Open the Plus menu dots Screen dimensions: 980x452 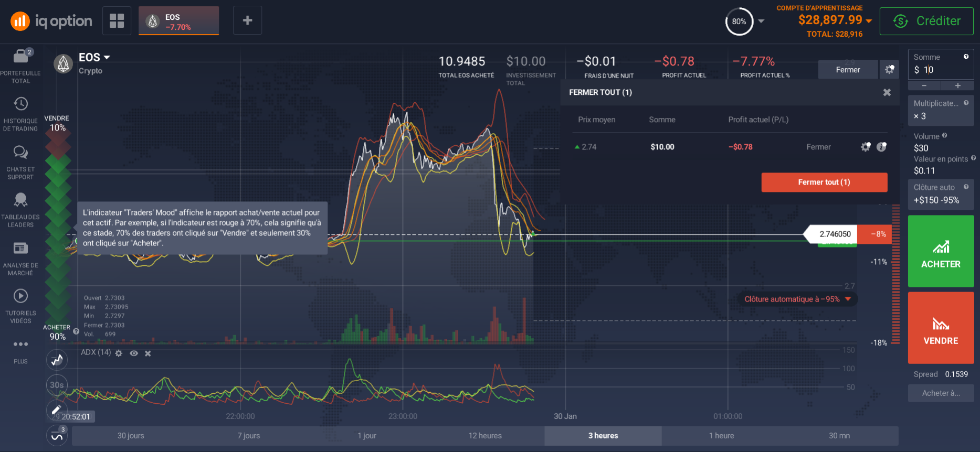20,345
